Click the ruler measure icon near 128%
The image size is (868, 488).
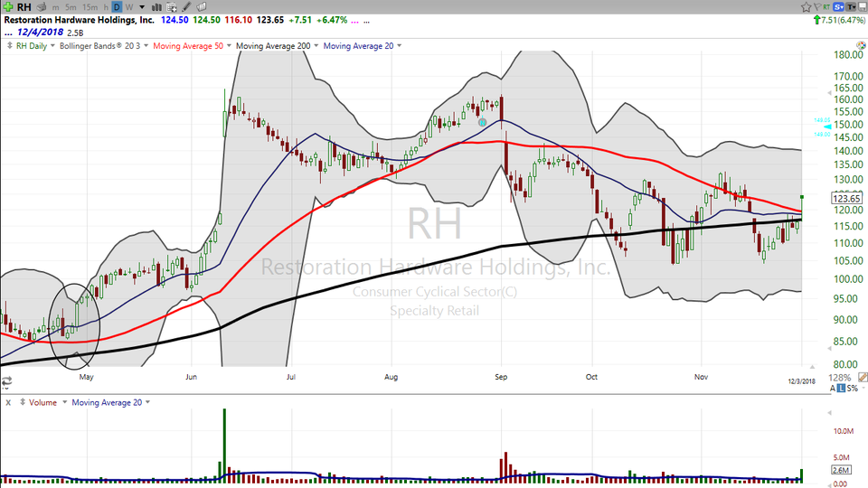(863, 378)
